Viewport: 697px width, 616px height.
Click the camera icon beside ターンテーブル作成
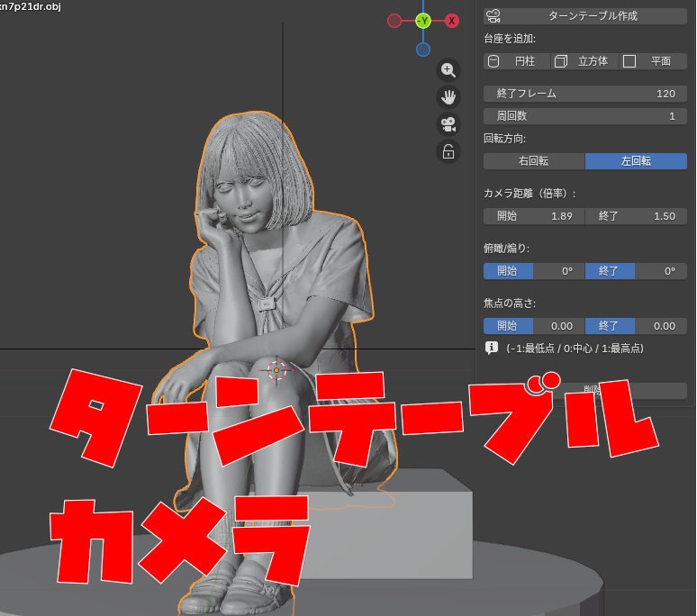(x=493, y=16)
